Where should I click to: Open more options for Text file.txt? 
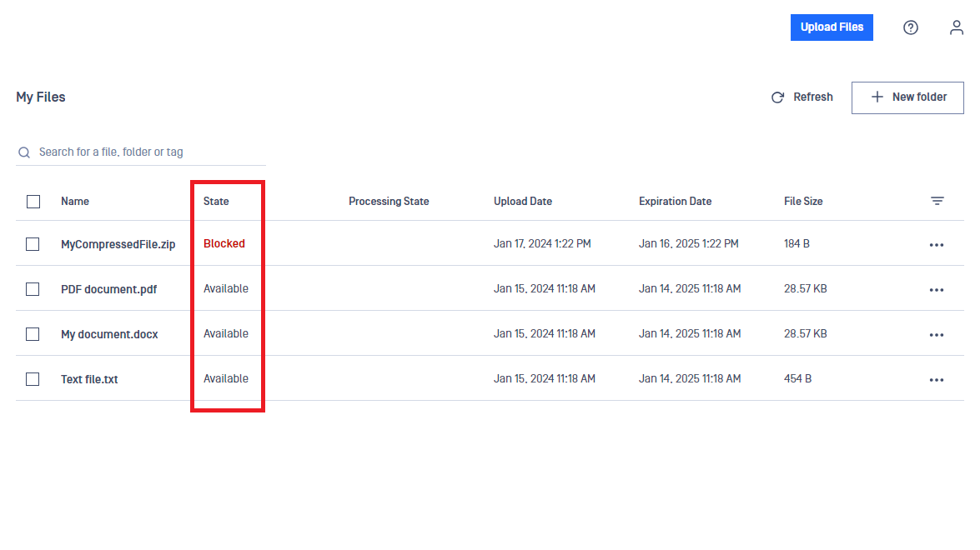point(937,379)
